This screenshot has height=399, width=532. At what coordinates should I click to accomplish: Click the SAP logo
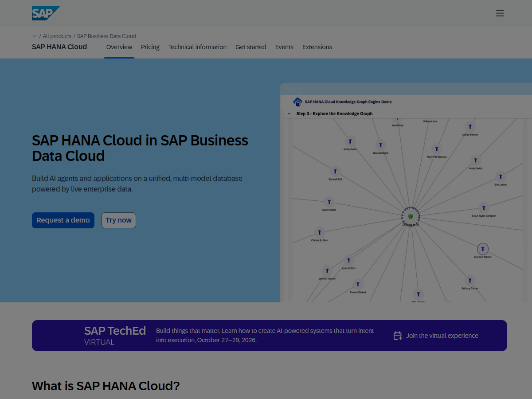[x=46, y=13]
